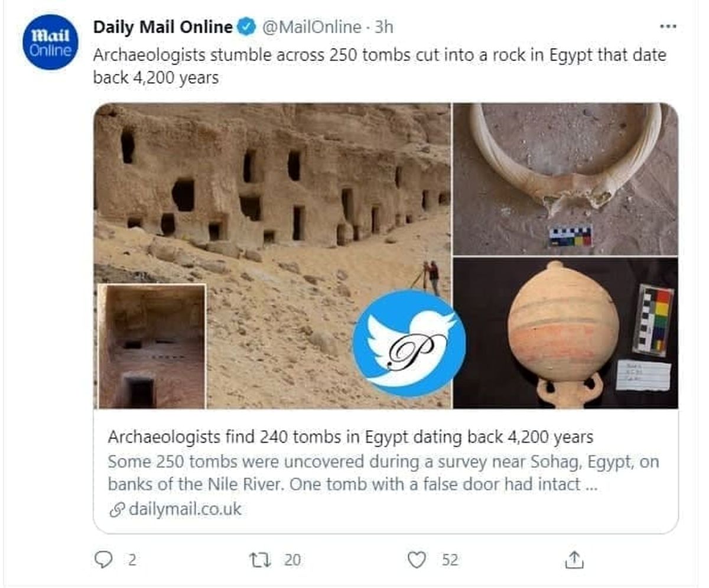Screen dimensions: 709x588
Task: Click the @MailOnline handle
Action: [x=311, y=27]
